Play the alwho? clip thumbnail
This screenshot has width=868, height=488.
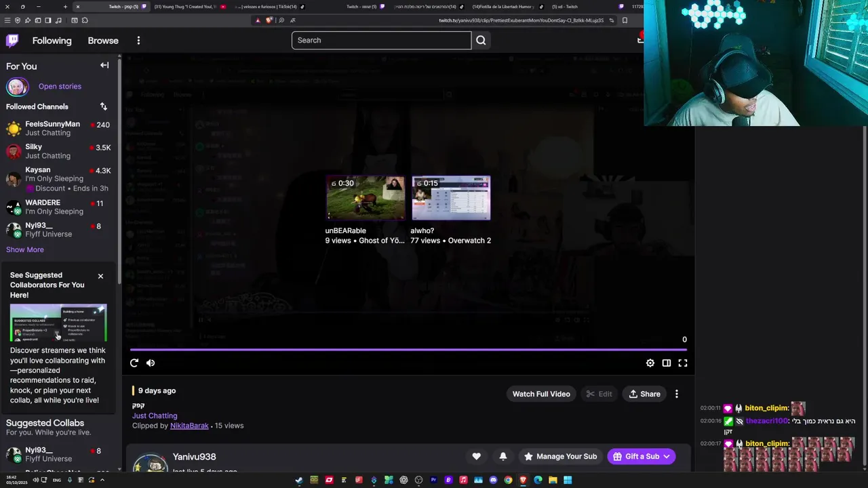point(451,198)
